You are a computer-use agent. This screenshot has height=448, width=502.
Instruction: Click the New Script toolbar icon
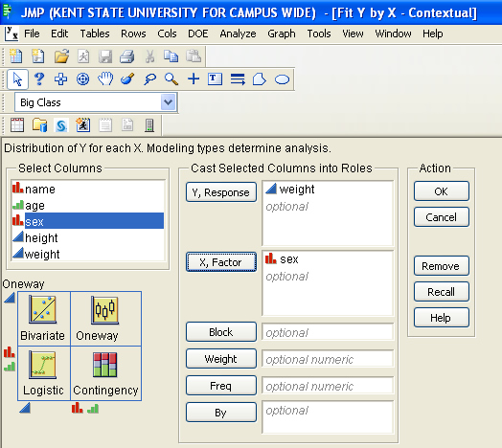(x=38, y=56)
